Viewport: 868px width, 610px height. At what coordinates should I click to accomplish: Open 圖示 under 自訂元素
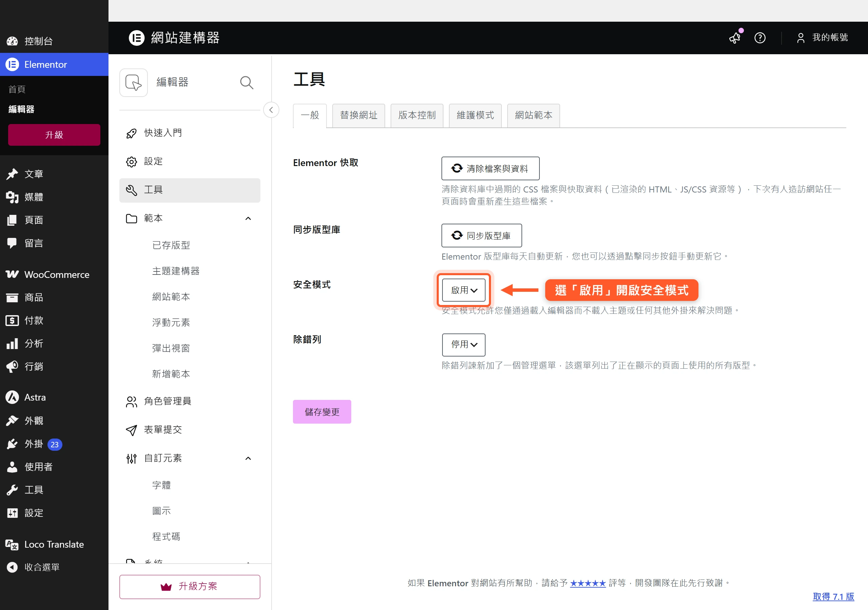pos(161,511)
